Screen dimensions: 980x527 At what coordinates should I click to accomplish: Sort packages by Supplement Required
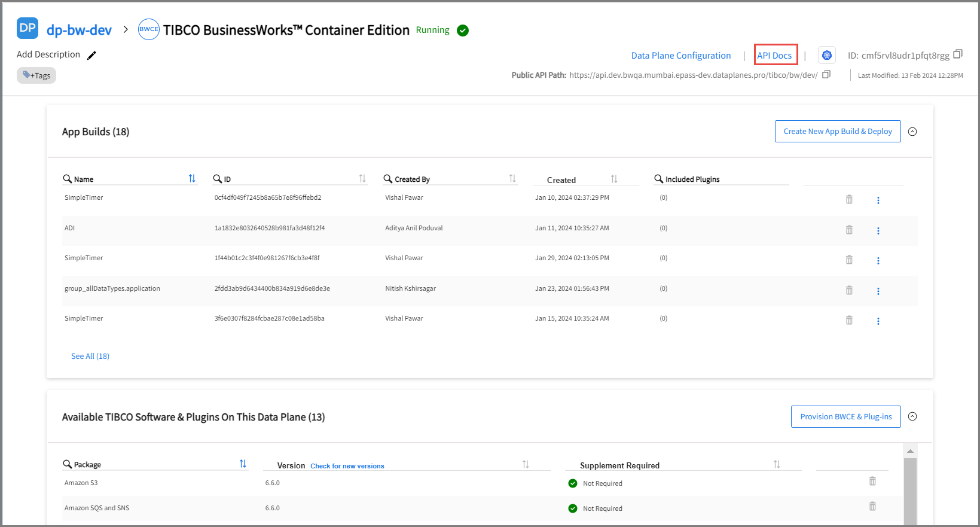point(777,464)
